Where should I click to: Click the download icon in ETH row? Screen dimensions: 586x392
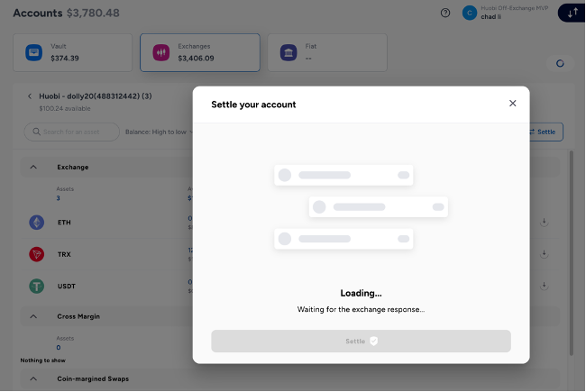pyautogui.click(x=545, y=222)
